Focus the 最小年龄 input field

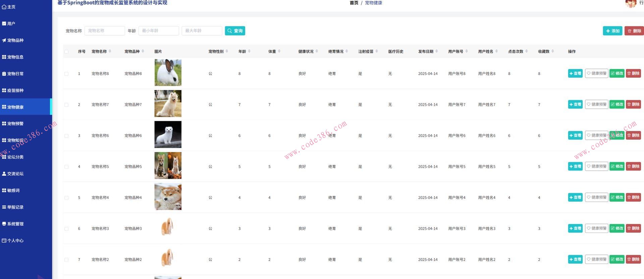point(159,31)
